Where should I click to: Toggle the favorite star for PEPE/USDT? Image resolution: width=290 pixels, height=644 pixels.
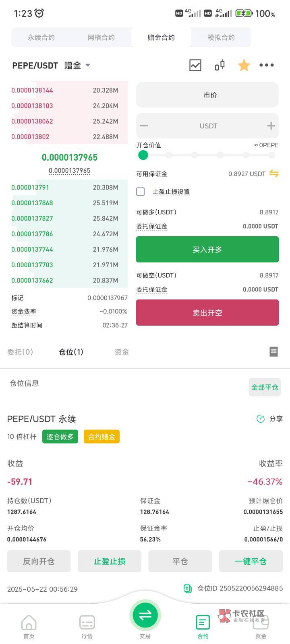coord(244,65)
